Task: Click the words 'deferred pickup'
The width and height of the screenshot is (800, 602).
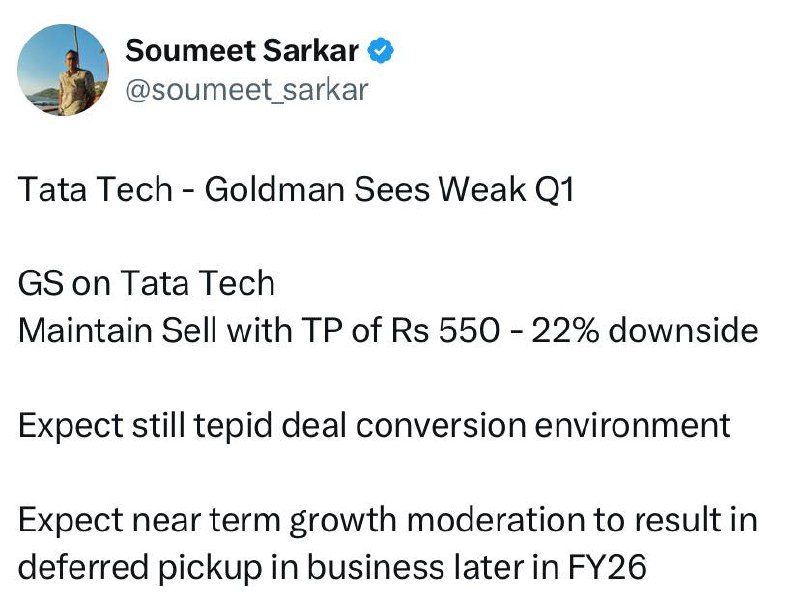Action: [139, 567]
